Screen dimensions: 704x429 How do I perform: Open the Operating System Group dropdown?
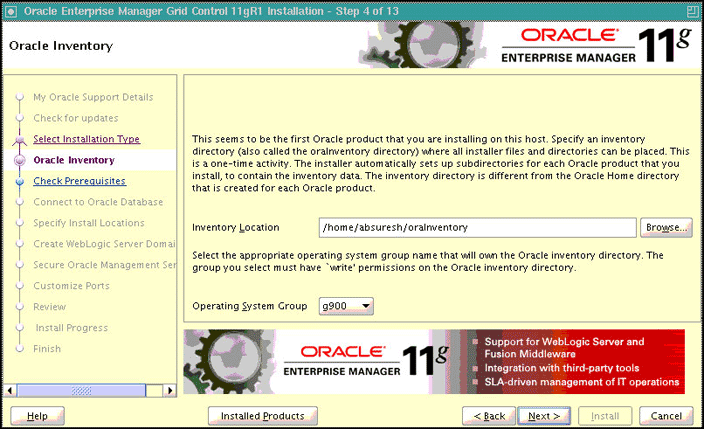(x=346, y=306)
